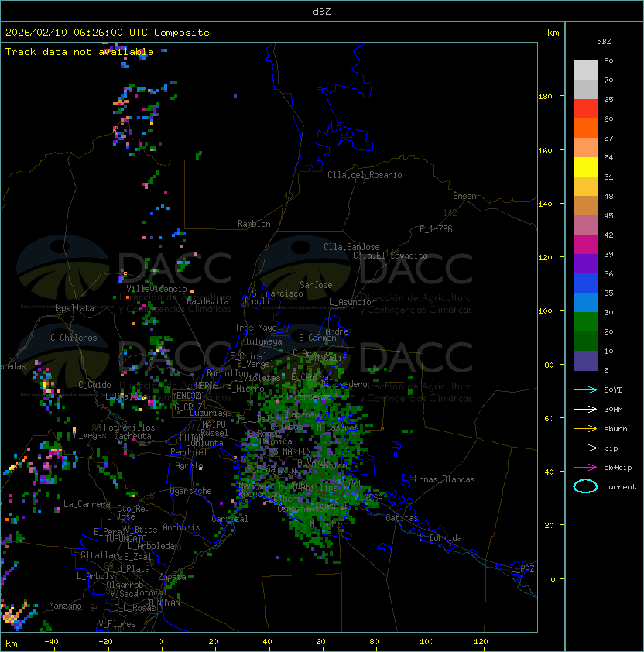
Task: Click the cyan 'current' ellipse legend icon
Action: tap(585, 486)
